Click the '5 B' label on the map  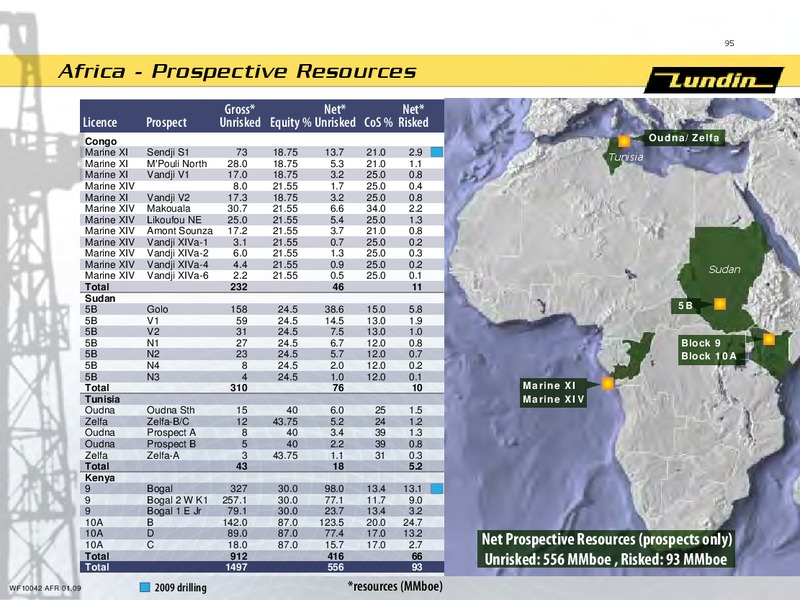pos(685,306)
